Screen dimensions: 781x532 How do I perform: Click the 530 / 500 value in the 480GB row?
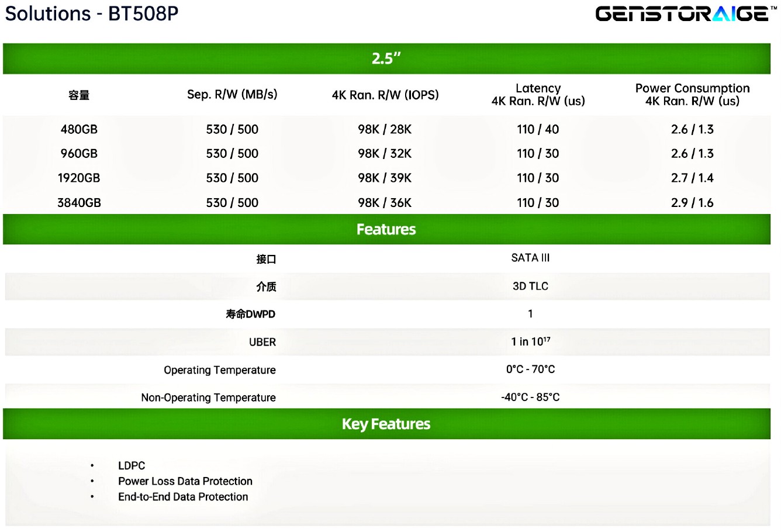tap(232, 129)
